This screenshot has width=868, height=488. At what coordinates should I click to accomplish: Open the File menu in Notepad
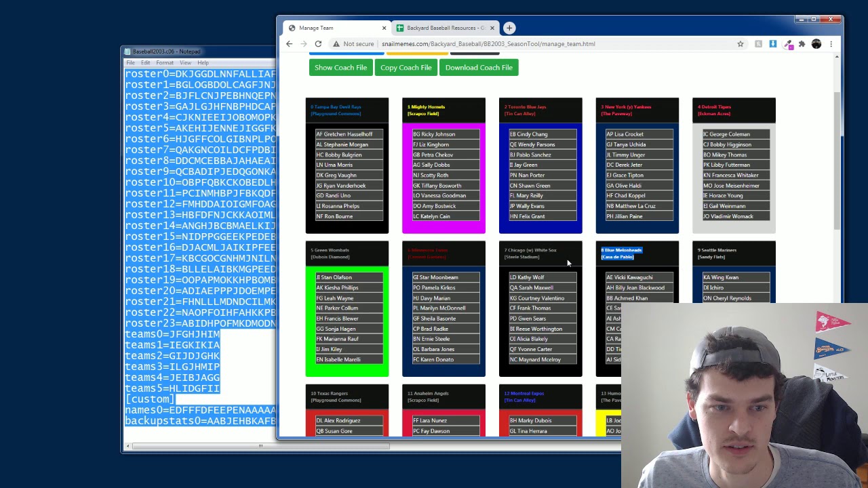pos(130,63)
